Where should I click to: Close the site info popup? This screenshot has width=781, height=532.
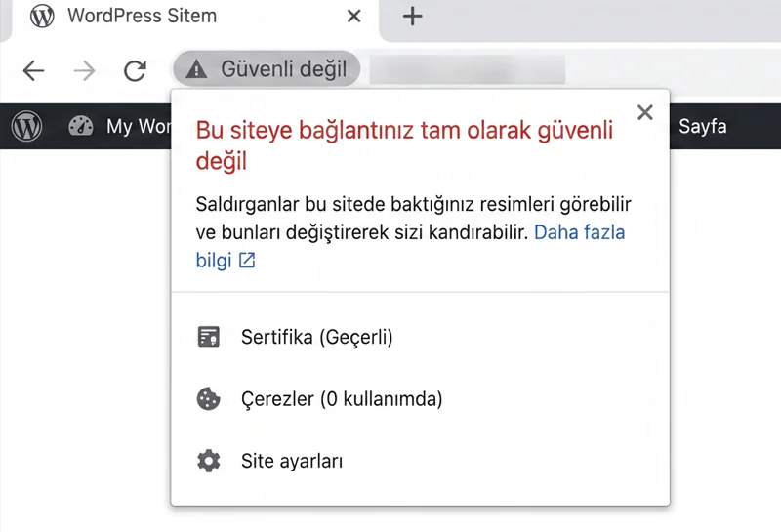tap(645, 112)
